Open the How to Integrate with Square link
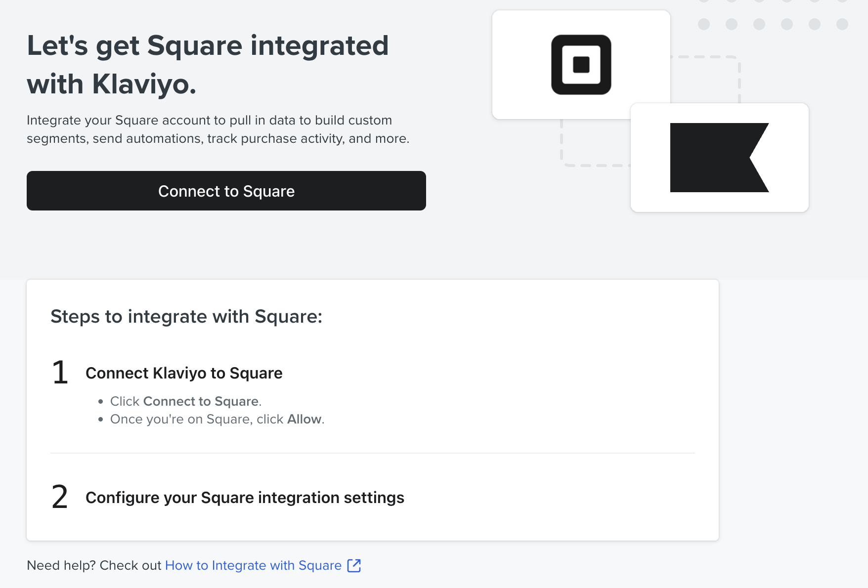Image resolution: width=868 pixels, height=588 pixels. pyautogui.click(x=253, y=565)
